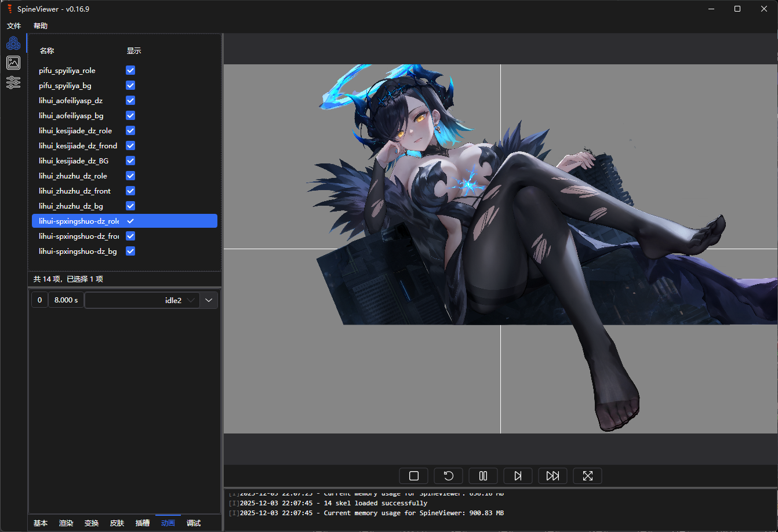The image size is (778, 532).
Task: Click the 8.000 s duration field
Action: (66, 300)
